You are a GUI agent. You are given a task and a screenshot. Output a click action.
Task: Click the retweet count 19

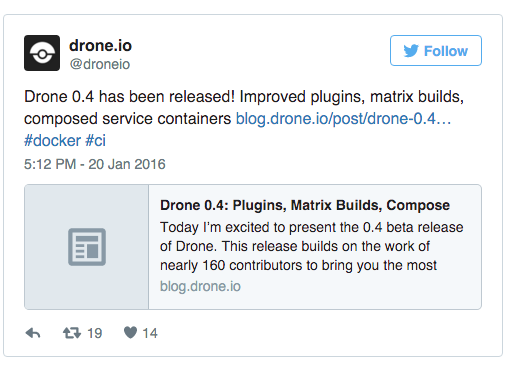[x=95, y=333]
